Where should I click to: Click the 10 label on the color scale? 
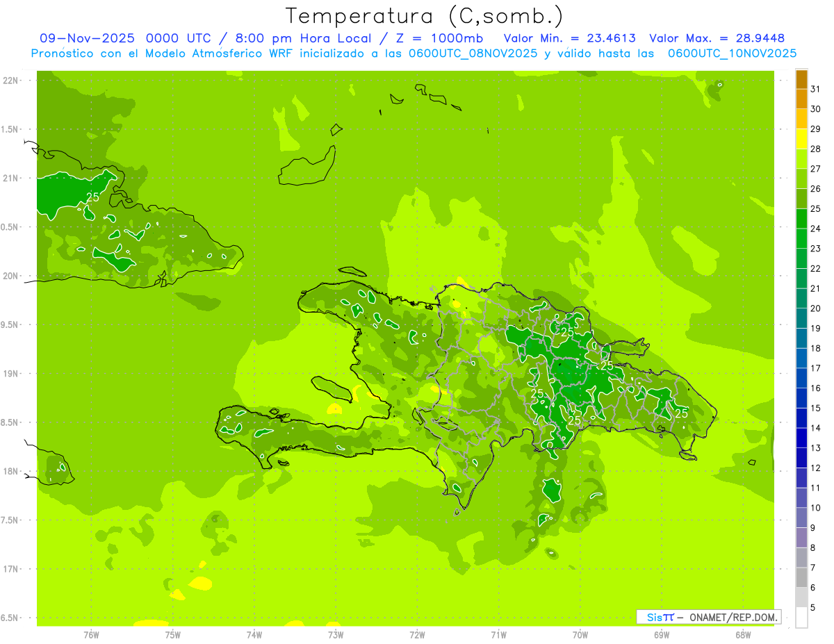click(816, 508)
